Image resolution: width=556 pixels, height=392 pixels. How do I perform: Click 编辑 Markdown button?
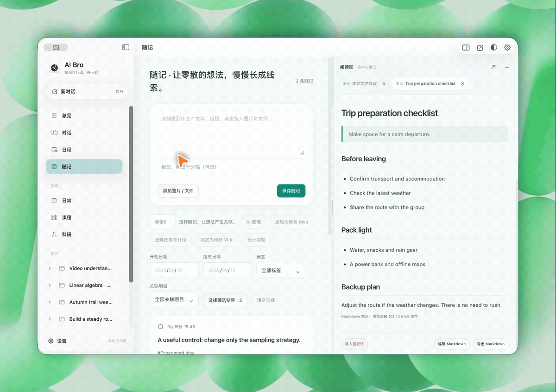pos(452,344)
